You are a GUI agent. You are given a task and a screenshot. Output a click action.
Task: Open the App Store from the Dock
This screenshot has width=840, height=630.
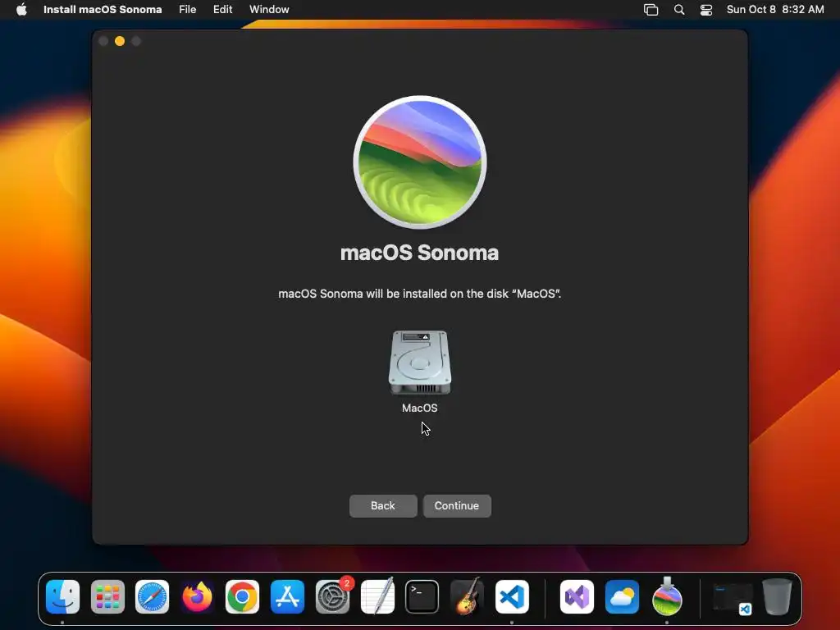click(288, 597)
